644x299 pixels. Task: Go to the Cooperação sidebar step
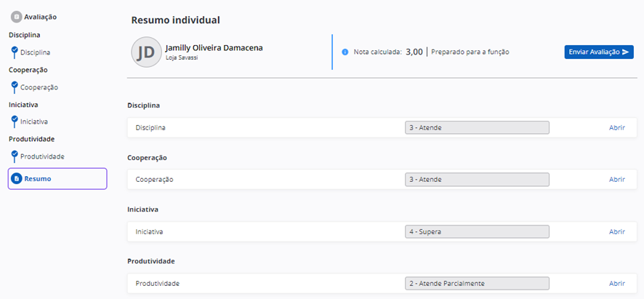[x=39, y=87]
